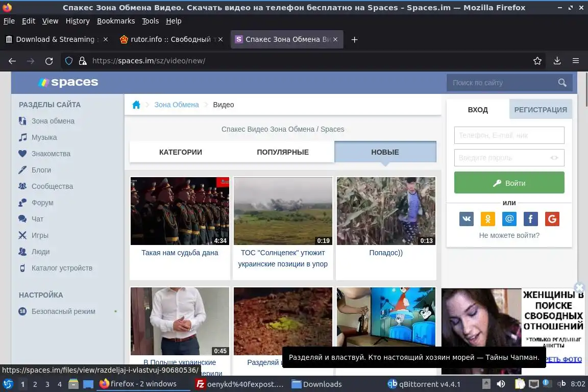
Task: Select the ПОПУЛЯРНЫЕ tab
Action: click(283, 152)
